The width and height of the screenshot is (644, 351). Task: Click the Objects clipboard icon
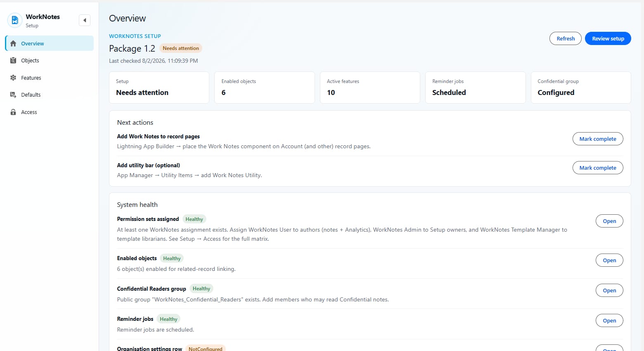pos(13,60)
